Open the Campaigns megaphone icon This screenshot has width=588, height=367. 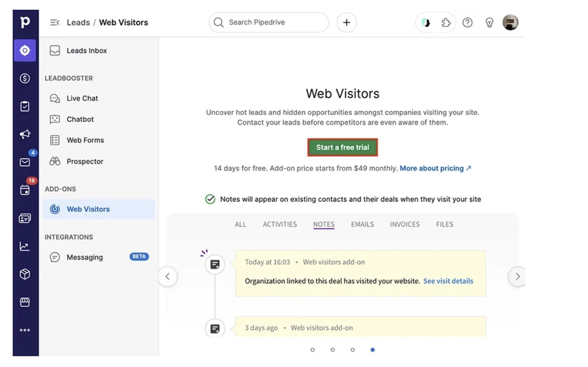point(25,134)
